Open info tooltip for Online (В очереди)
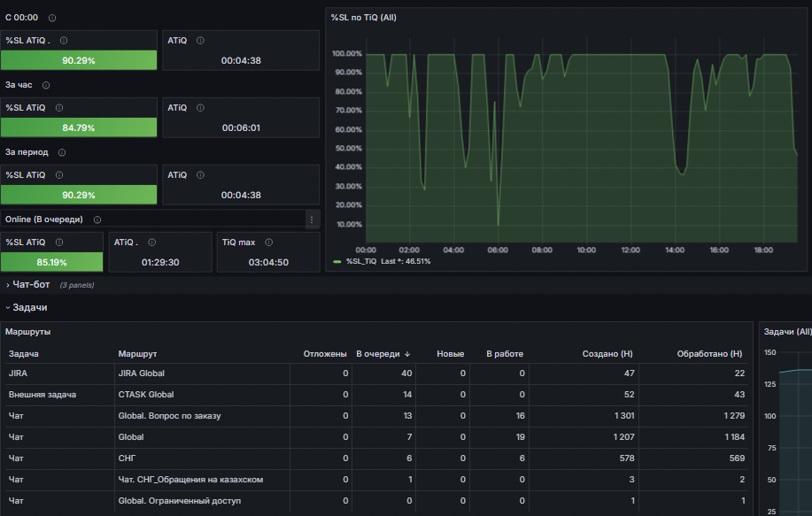Screen dimensions: 812x516 97,220
